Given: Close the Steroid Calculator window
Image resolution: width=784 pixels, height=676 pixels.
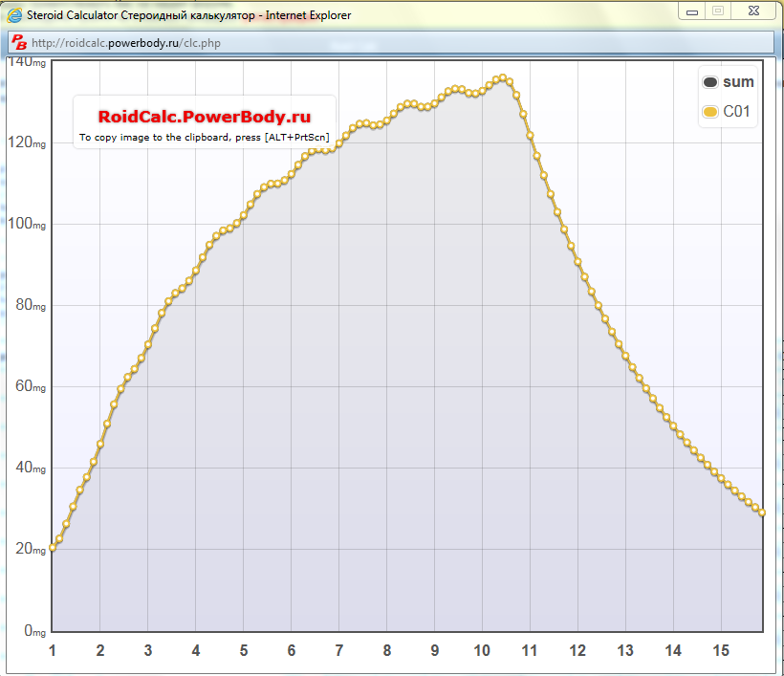Looking at the screenshot, I should coord(754,11).
